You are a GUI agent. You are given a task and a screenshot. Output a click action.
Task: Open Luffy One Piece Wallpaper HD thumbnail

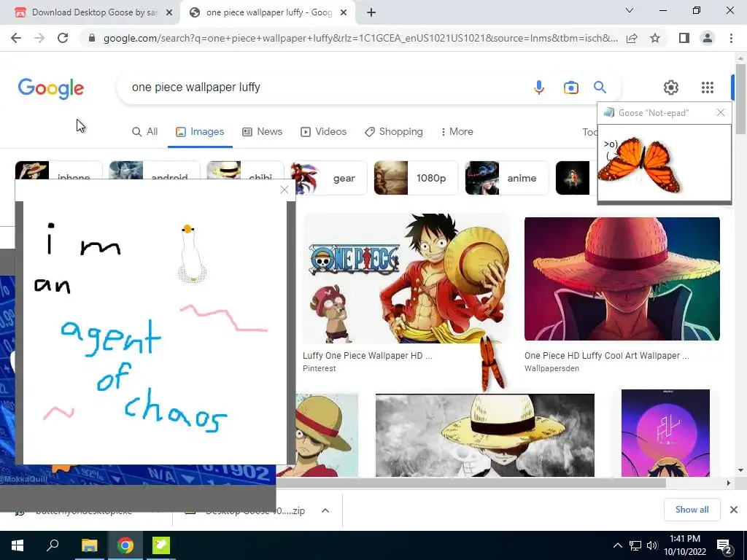point(406,279)
